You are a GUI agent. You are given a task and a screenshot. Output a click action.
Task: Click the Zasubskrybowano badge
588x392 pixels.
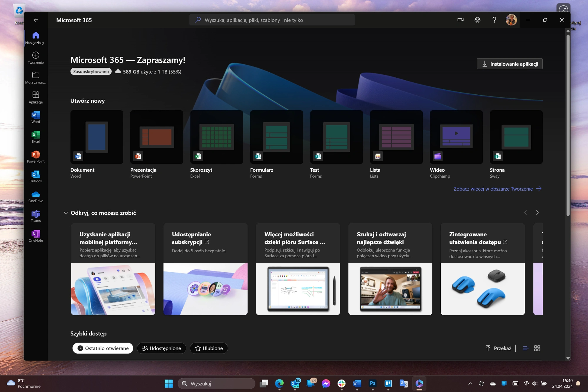91,71
